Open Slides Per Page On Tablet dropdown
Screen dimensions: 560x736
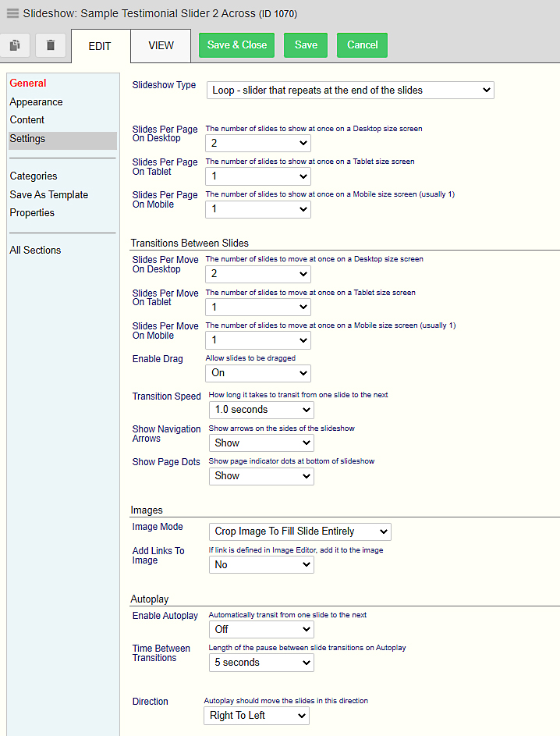[258, 176]
